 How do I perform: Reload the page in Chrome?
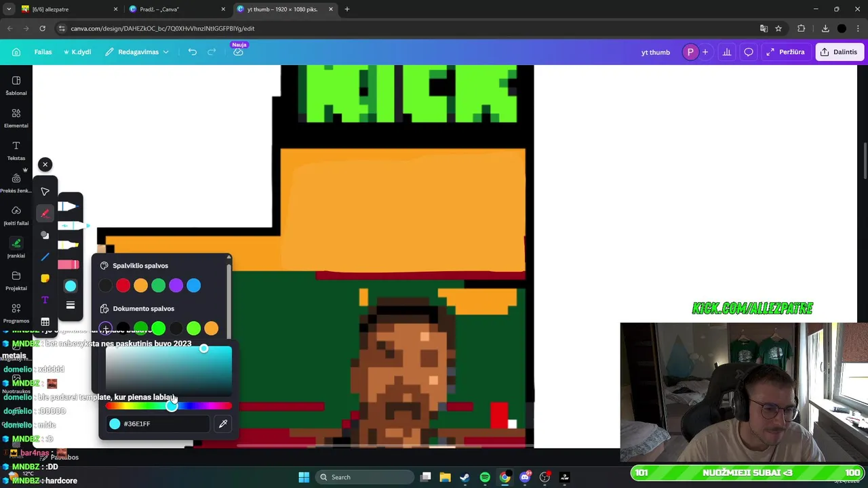point(42,28)
